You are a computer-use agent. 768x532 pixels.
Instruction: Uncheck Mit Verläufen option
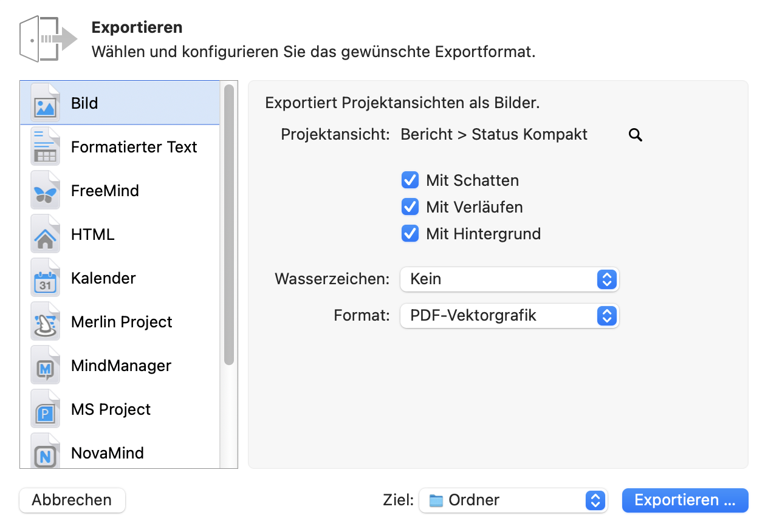pyautogui.click(x=410, y=206)
